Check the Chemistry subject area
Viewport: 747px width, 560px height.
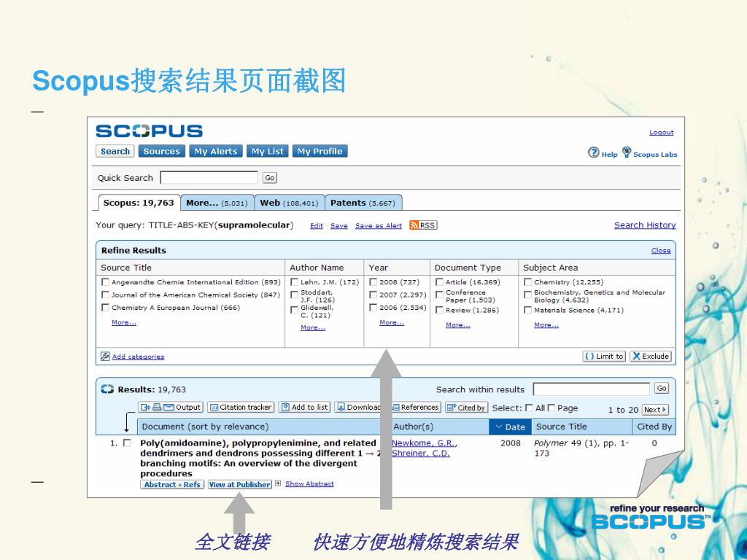tap(528, 282)
